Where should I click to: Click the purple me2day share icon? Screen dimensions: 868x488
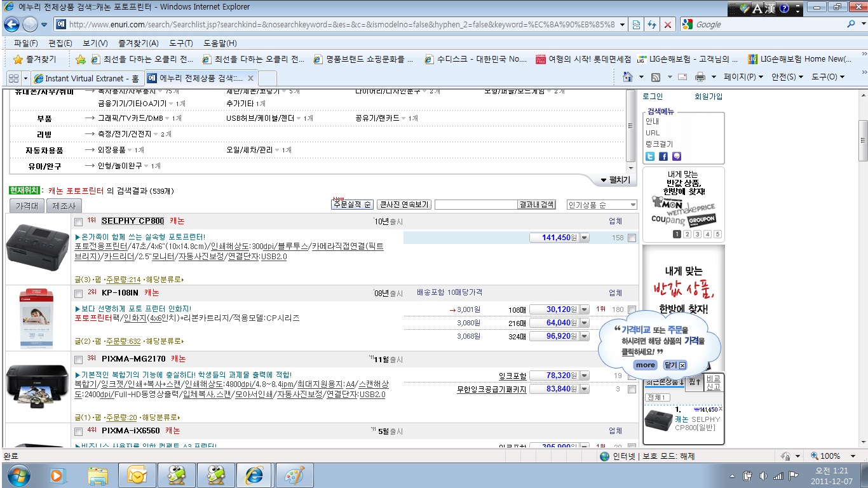pyautogui.click(x=676, y=156)
